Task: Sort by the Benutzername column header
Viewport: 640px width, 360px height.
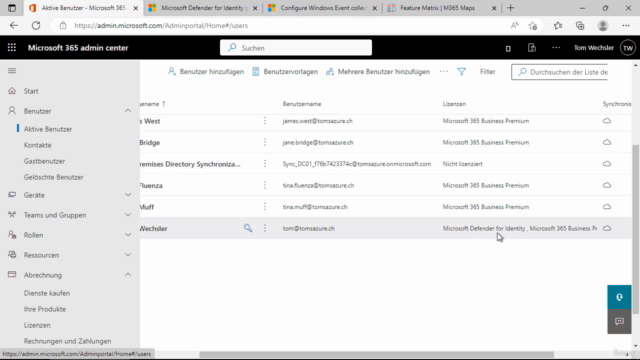Action: [302, 104]
